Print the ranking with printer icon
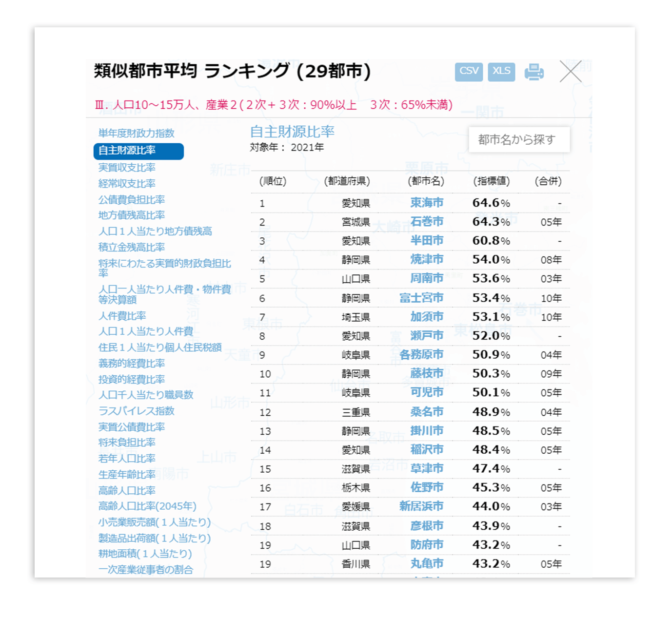The height and width of the screenshot is (617, 672). pos(534,72)
